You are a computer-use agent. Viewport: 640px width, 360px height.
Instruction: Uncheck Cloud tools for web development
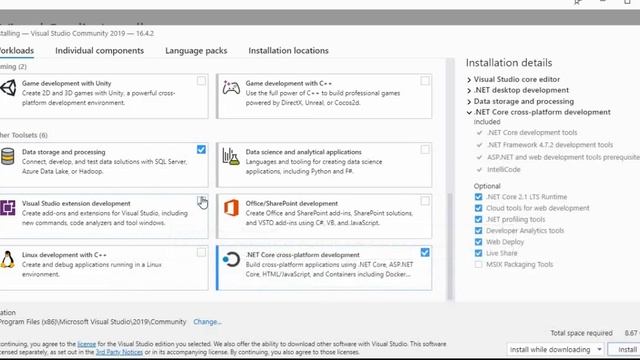point(478,208)
